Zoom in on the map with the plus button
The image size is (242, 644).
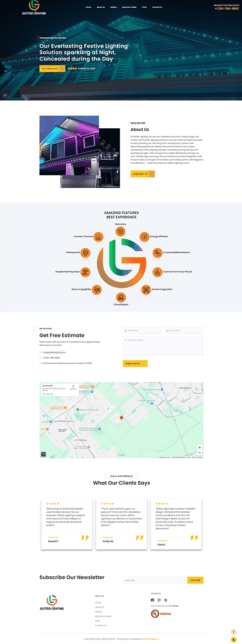coord(200,447)
